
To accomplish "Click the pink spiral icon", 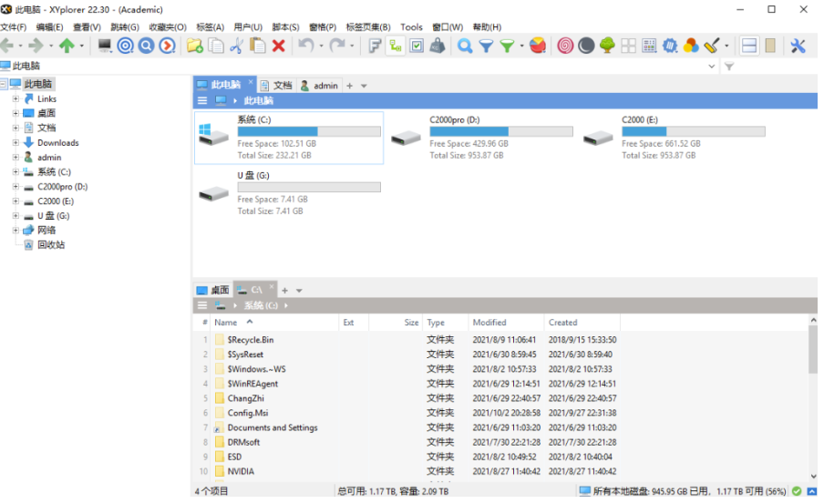I will (x=565, y=46).
